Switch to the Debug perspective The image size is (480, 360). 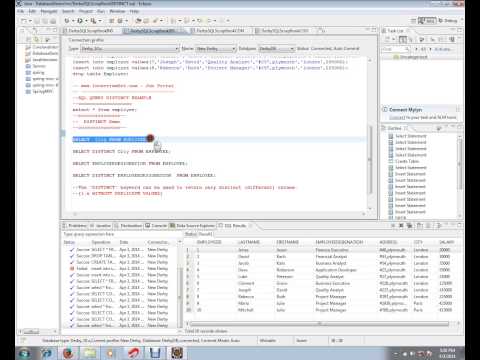coord(448,21)
